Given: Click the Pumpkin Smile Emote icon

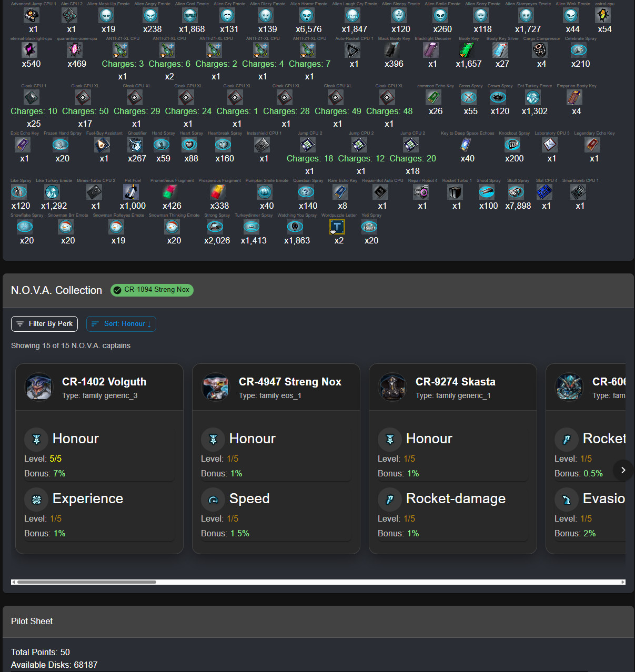Looking at the screenshot, I should 265,192.
